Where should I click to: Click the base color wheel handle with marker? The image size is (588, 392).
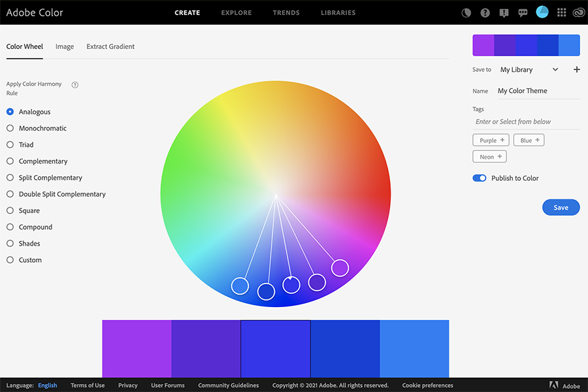tap(291, 285)
